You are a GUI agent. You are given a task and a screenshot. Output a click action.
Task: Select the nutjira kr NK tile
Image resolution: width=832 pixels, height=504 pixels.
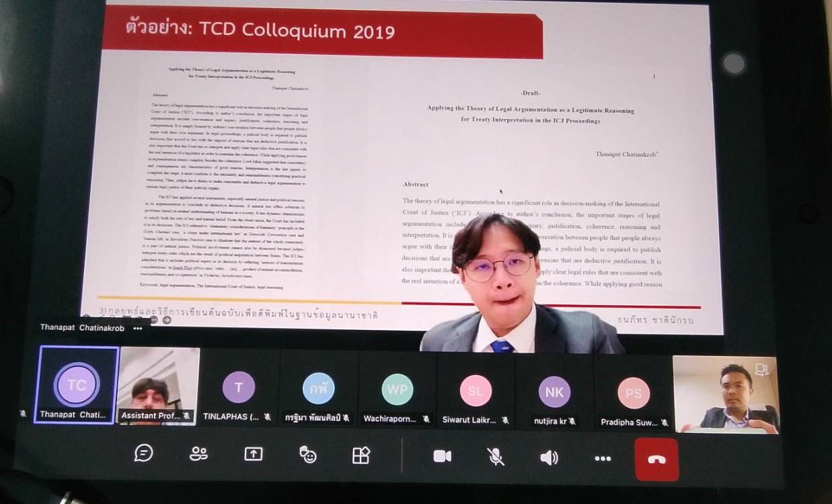pos(554,392)
